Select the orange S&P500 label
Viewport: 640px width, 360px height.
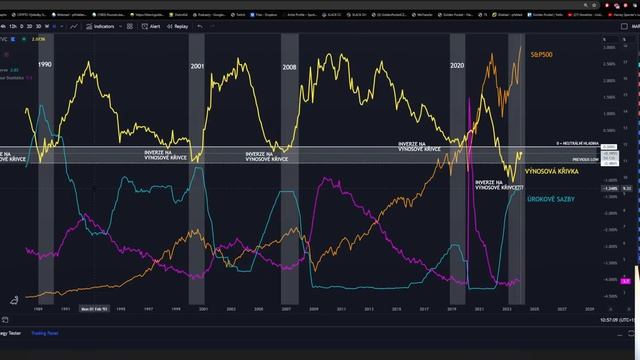542,54
